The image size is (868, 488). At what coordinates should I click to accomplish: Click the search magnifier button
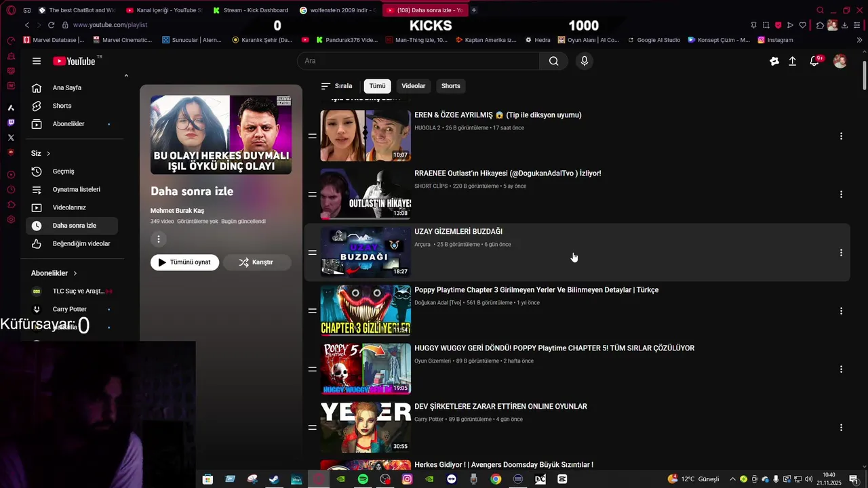coord(554,61)
